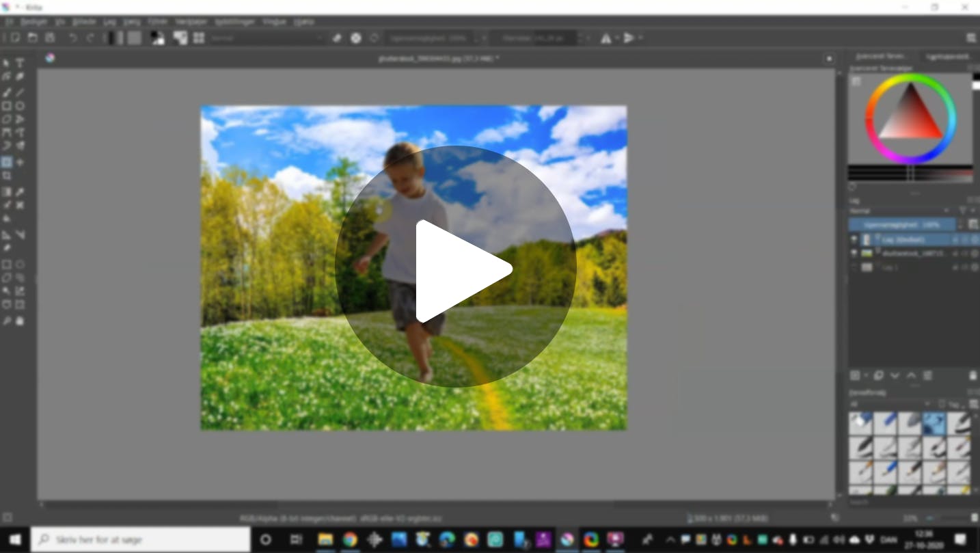The image size is (980, 553).
Task: Open the layer filter funnel menu
Action: point(962,211)
